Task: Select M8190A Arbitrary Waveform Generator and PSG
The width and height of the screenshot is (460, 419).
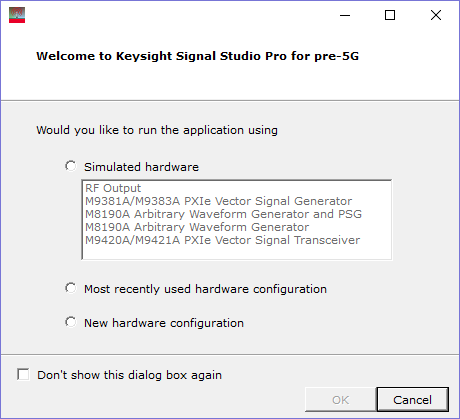Action: (223, 214)
